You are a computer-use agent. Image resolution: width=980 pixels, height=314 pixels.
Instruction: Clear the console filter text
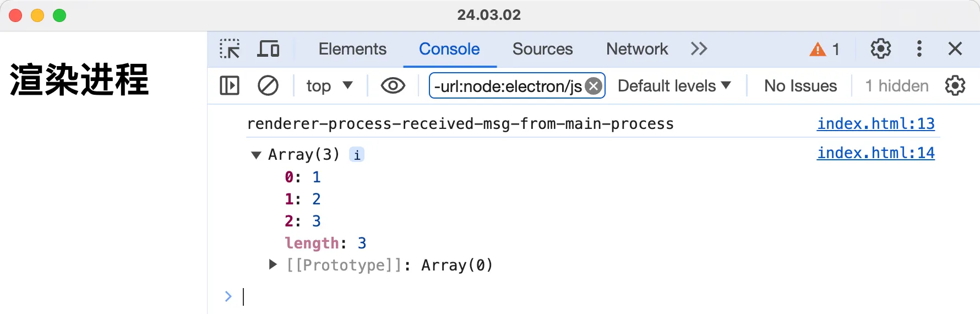point(594,86)
